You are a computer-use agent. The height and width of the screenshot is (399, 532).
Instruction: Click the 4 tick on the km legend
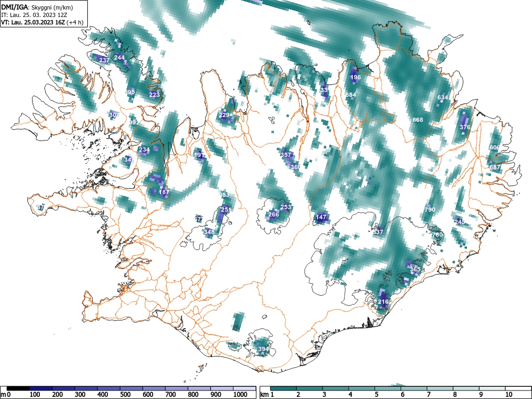click(x=351, y=394)
